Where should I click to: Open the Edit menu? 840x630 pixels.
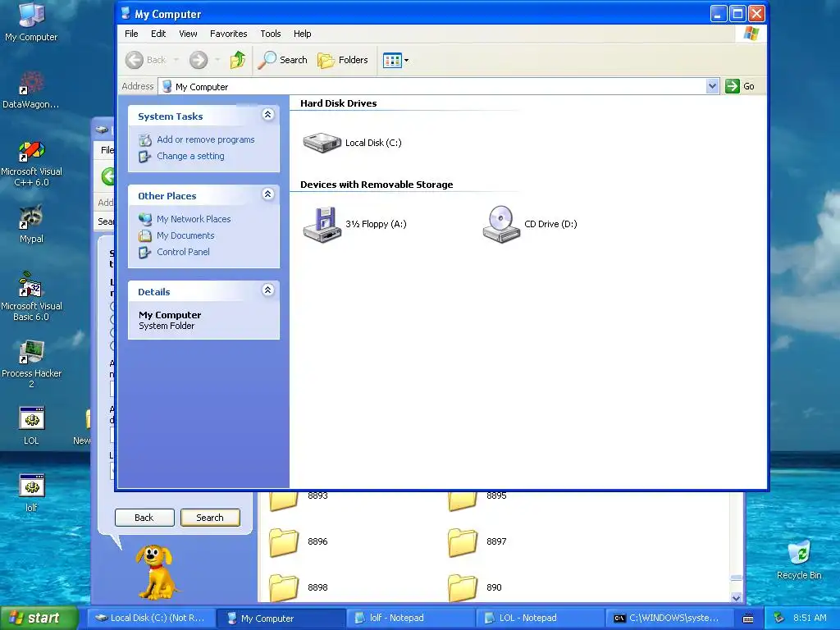[158, 34]
